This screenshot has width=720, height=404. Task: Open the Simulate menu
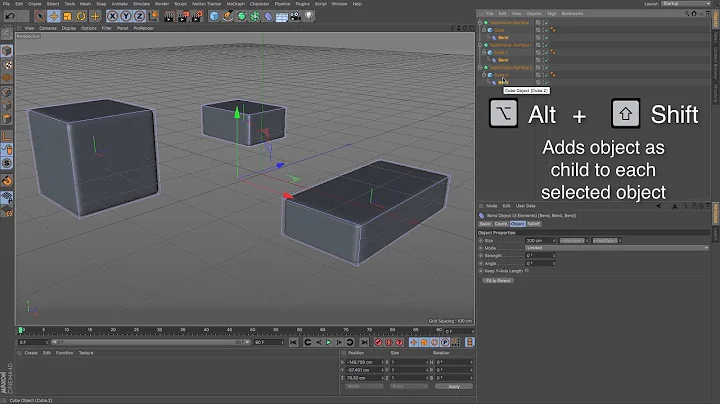click(141, 4)
